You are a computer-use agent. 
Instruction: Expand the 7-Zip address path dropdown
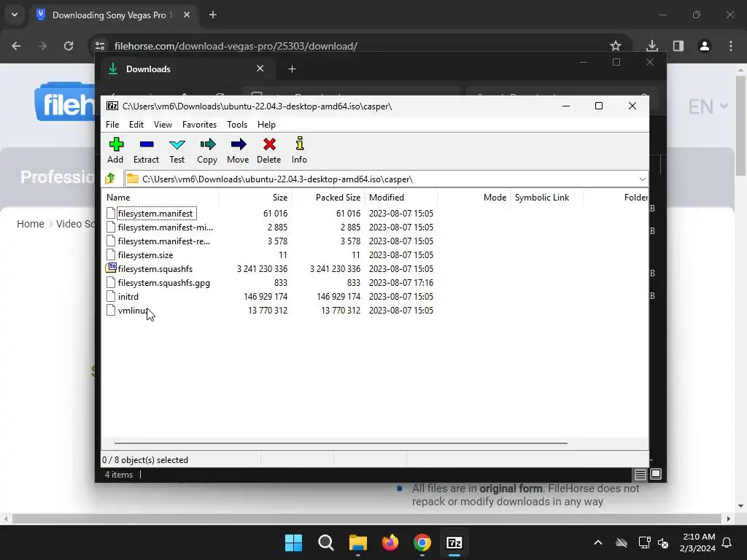tap(642, 179)
